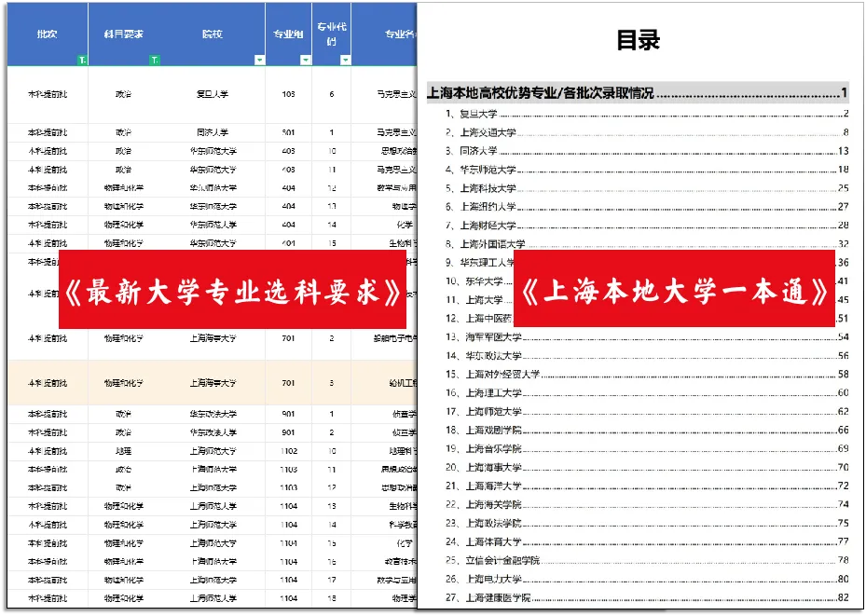Select the 专业代码 cell showing 17
Image resolution: width=866 pixels, height=616 pixels.
[331, 581]
